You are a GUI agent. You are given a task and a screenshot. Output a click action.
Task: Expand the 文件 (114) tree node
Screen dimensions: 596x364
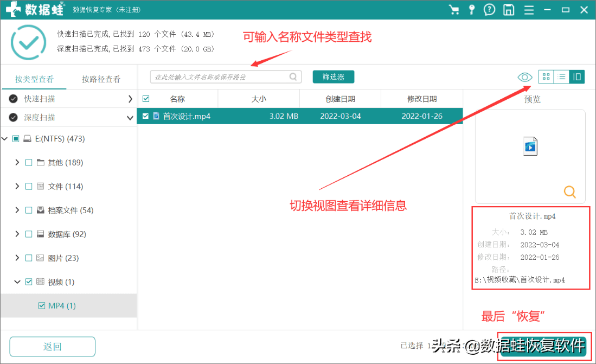click(17, 187)
